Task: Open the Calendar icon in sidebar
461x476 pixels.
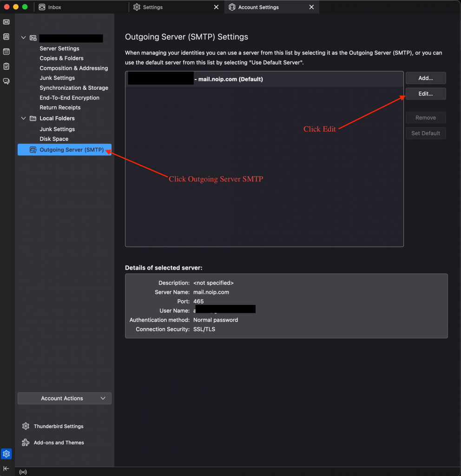Action: (x=7, y=51)
